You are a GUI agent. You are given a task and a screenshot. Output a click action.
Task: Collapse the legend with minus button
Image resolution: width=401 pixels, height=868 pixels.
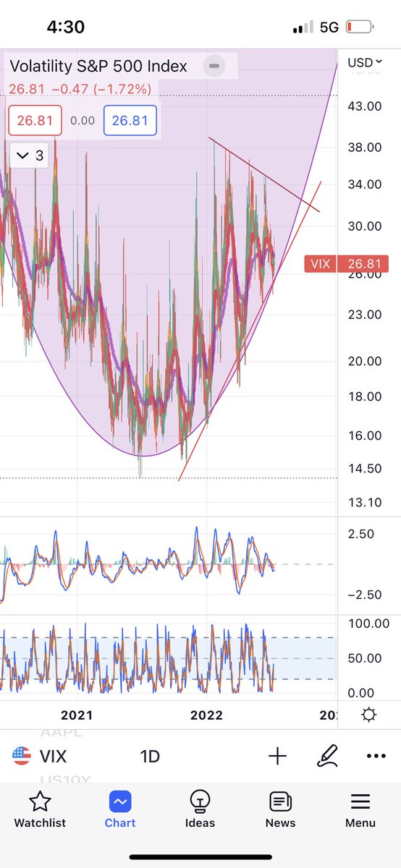[214, 66]
